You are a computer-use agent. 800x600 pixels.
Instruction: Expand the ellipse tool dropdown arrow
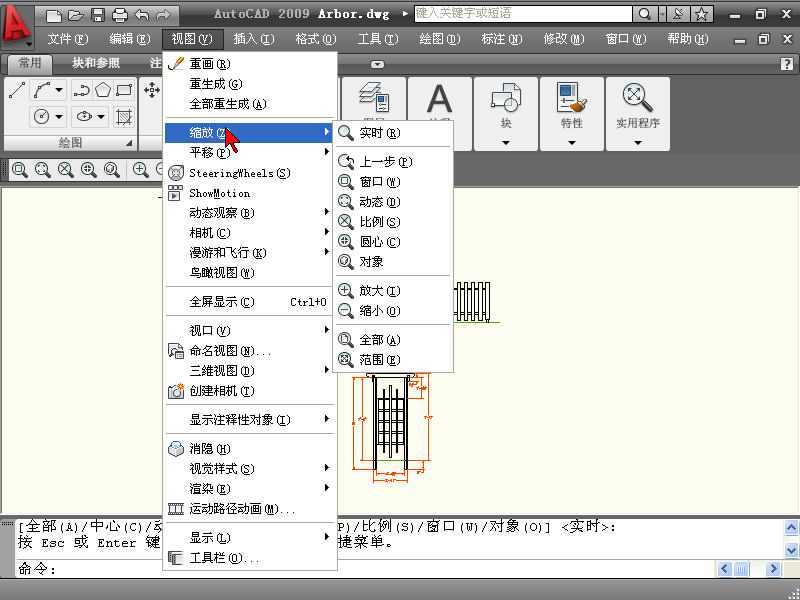[101, 116]
